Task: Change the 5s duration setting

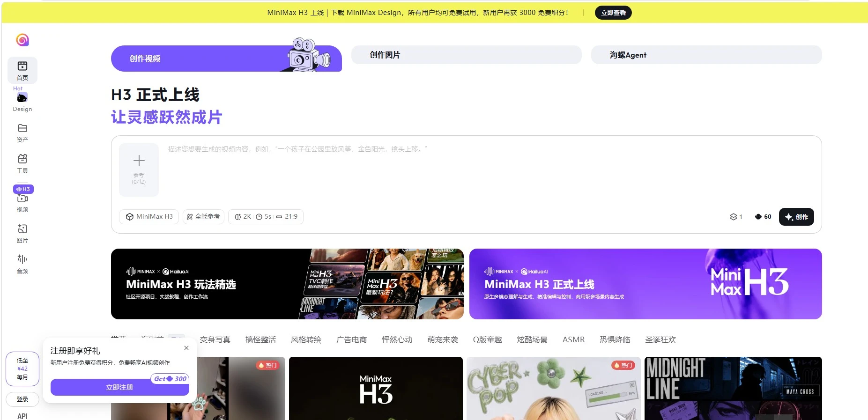Action: 264,217
